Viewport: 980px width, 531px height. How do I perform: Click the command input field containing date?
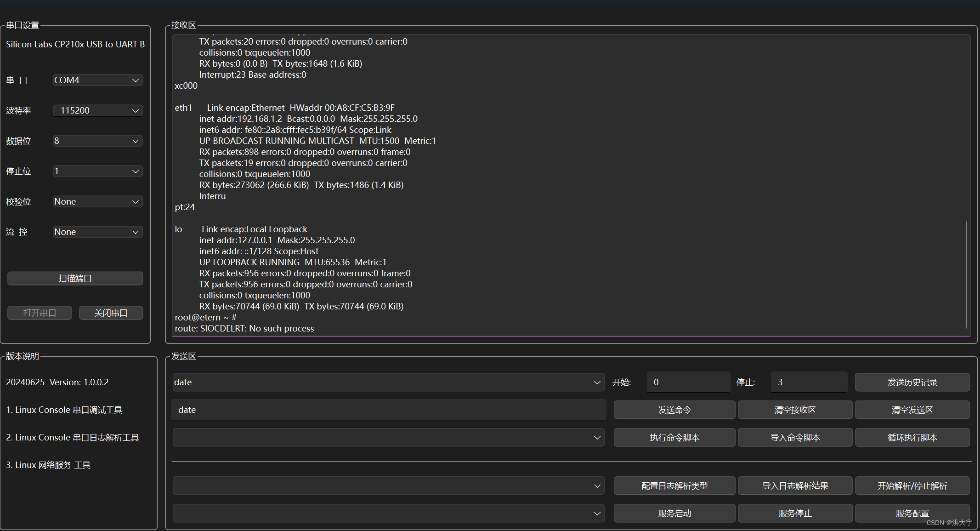click(389, 410)
